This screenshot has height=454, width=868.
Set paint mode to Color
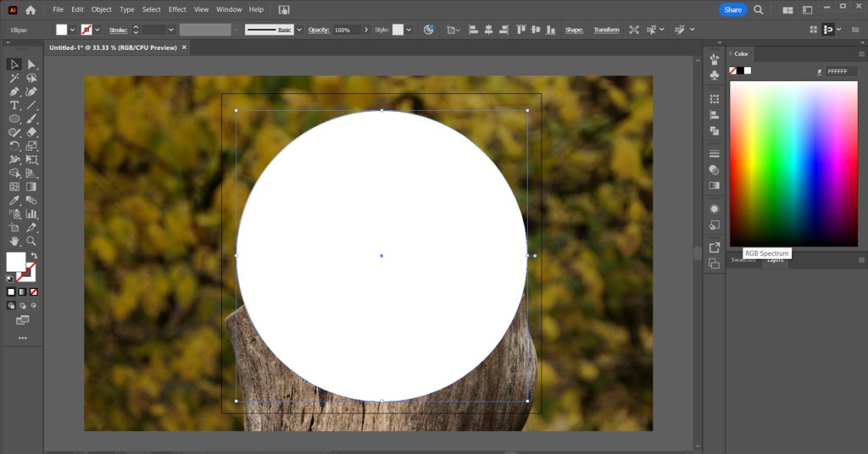11,292
